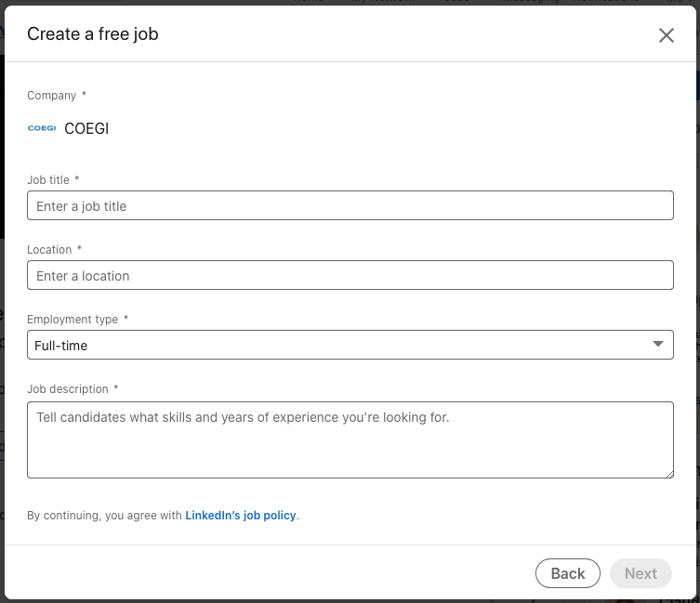700x603 pixels.
Task: Close the Create a free job dialog
Action: pos(666,35)
